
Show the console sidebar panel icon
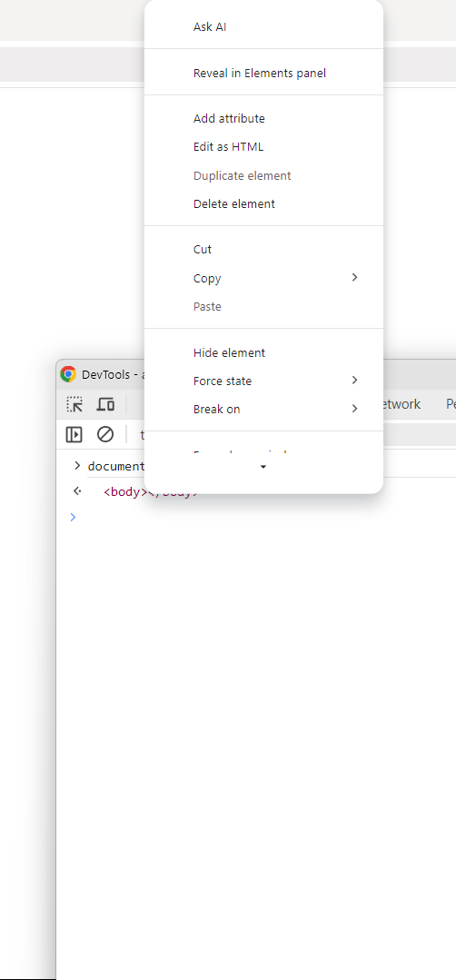click(x=74, y=434)
